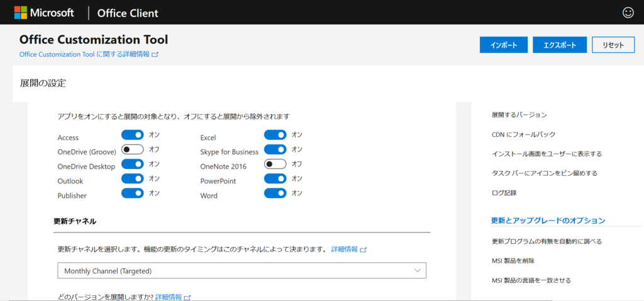The width and height of the screenshot is (644, 301).
Task: Open the smiley feedback icon
Action: point(628,13)
